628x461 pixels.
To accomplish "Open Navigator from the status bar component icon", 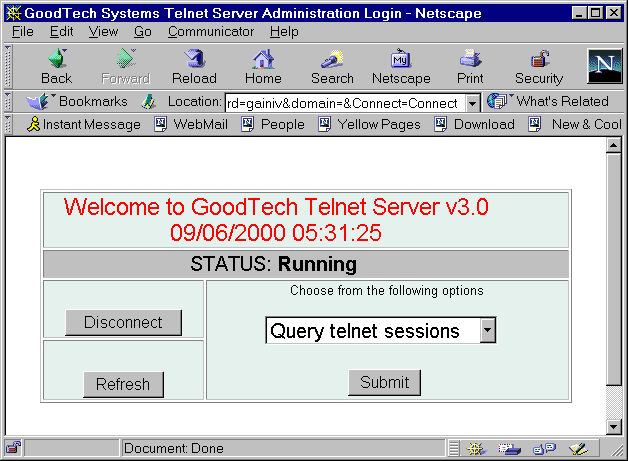I will click(x=476, y=449).
